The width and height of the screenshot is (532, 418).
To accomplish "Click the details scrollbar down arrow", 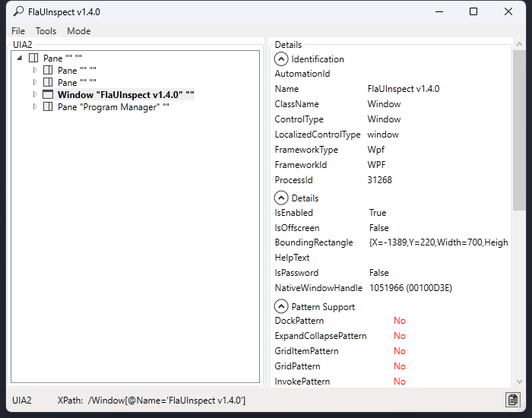I will click(x=519, y=382).
